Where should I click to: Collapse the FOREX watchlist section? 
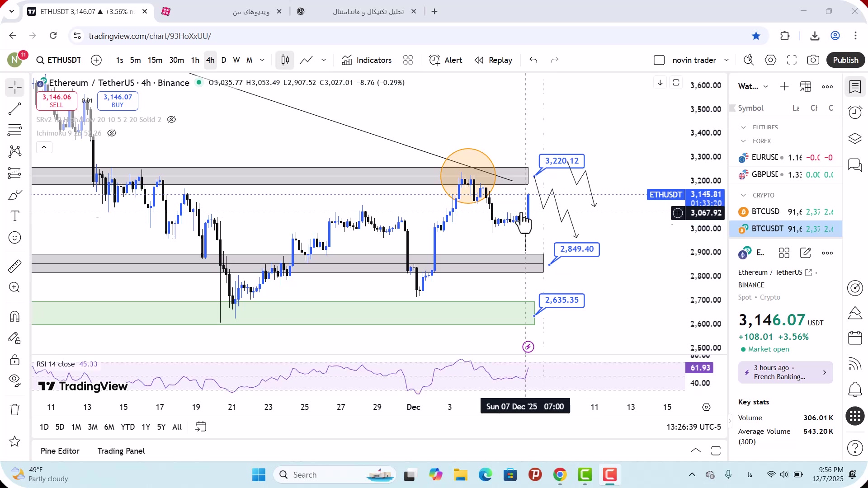pos(744,141)
